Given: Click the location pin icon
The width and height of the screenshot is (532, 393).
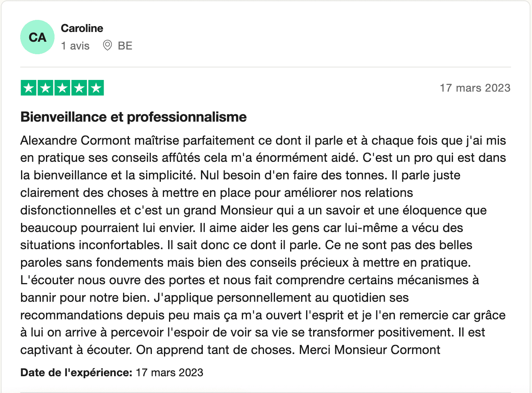Looking at the screenshot, I should coord(107,46).
